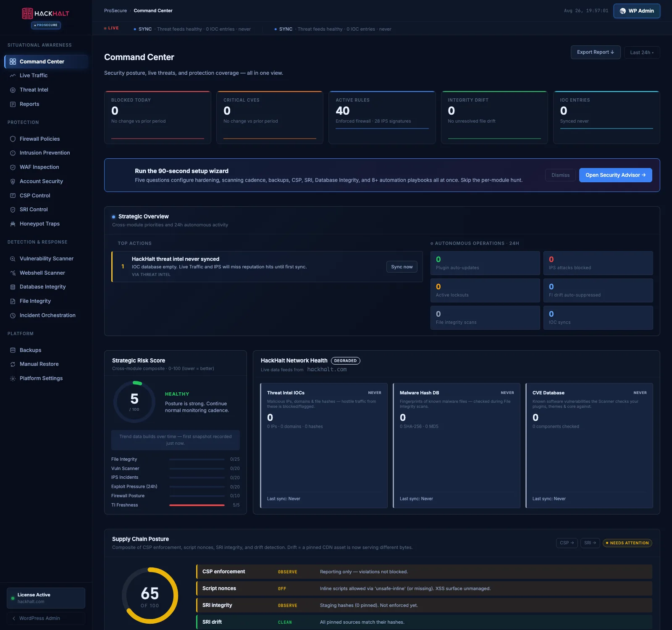Click the SRI Control icon
This screenshot has width=672, height=630.
[x=13, y=210]
